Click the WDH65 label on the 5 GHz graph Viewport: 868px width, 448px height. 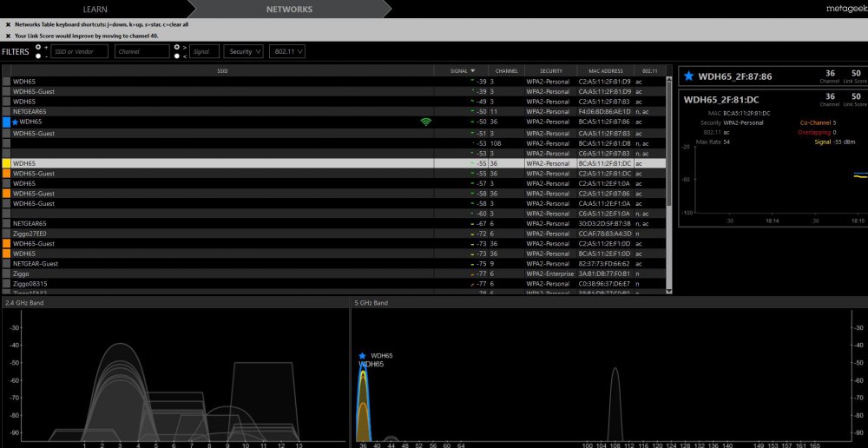point(381,355)
